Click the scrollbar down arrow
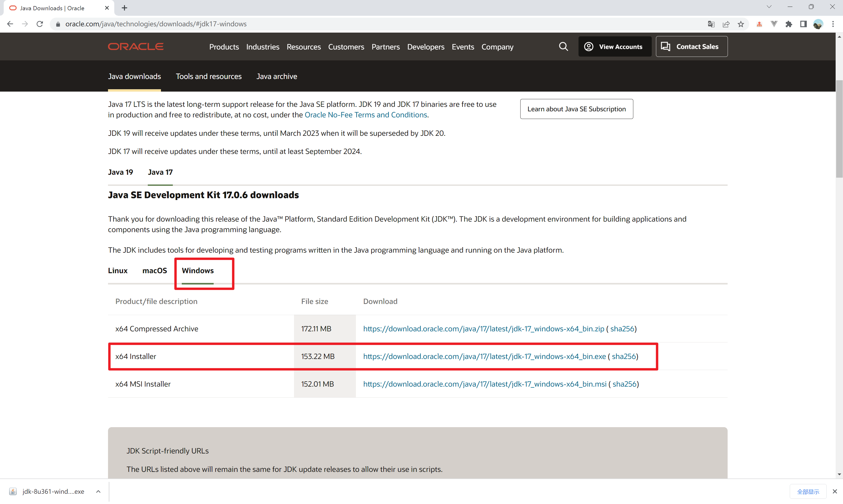843x504 pixels. pyautogui.click(x=839, y=475)
